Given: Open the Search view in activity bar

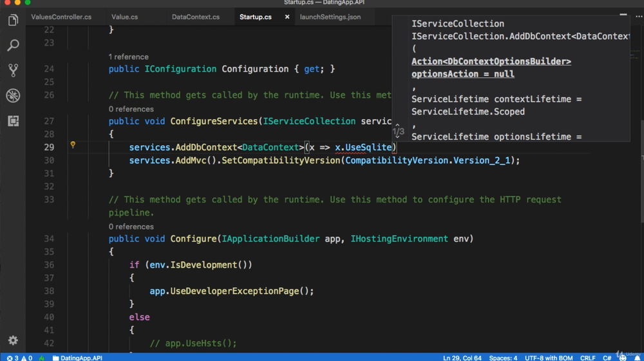Looking at the screenshot, I should pos(13,45).
